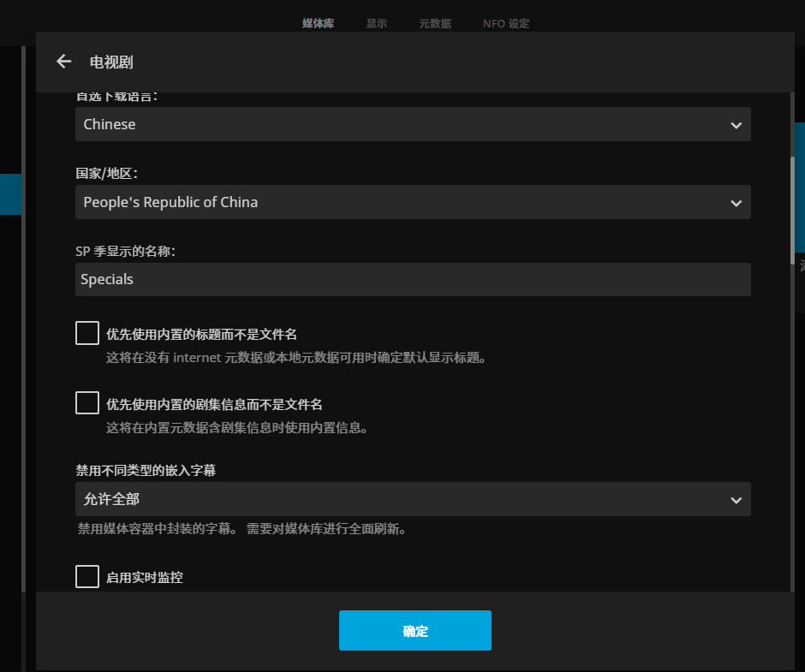805x672 pixels.
Task: Click the back arrow next to 电视剧
Action: point(63,62)
